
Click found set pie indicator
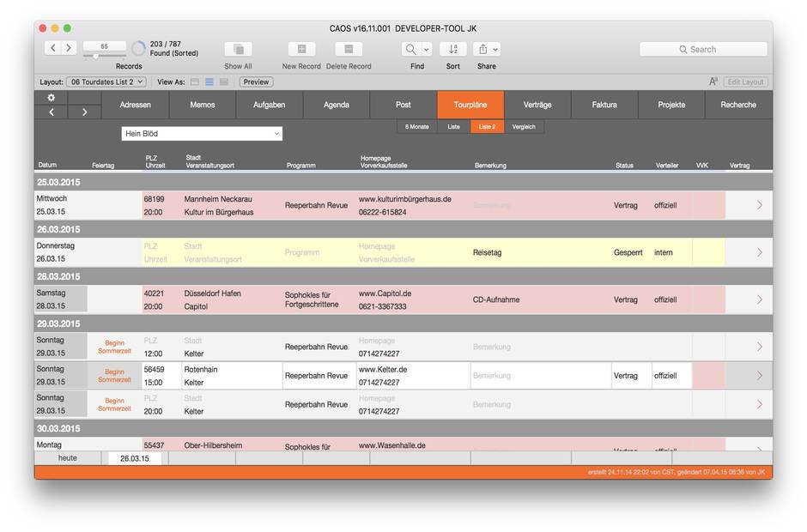coord(138,48)
